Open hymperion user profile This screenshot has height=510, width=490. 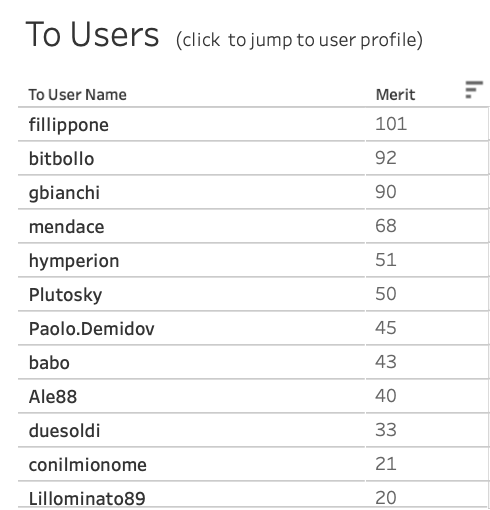(74, 261)
